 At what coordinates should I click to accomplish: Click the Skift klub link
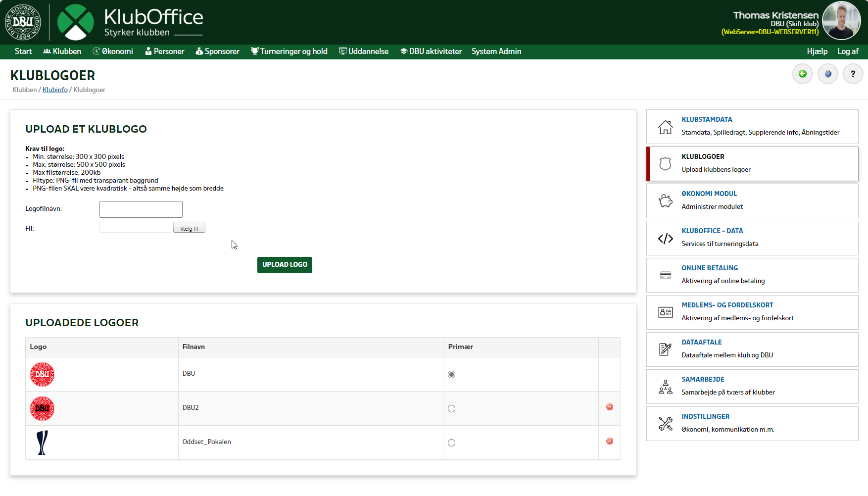[x=802, y=24]
